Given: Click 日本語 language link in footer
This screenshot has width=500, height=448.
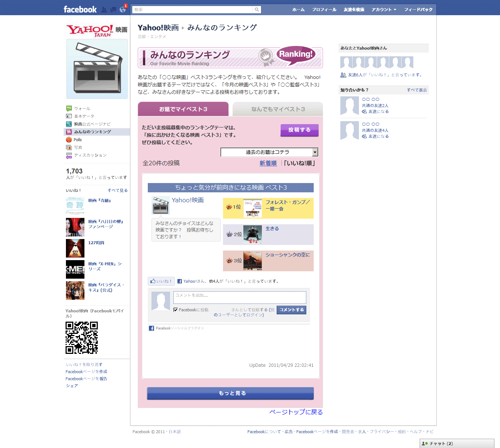Looking at the screenshot, I should click(x=175, y=432).
